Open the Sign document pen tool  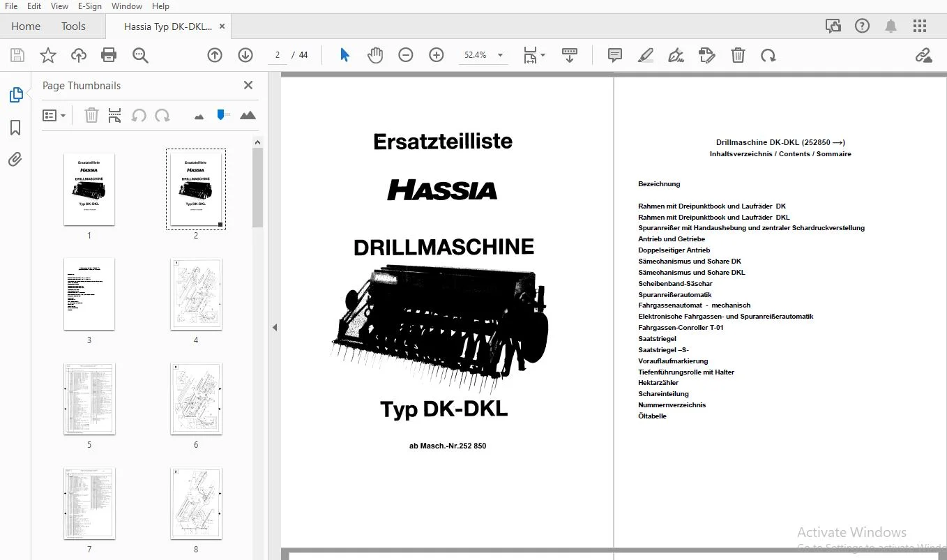pos(676,55)
